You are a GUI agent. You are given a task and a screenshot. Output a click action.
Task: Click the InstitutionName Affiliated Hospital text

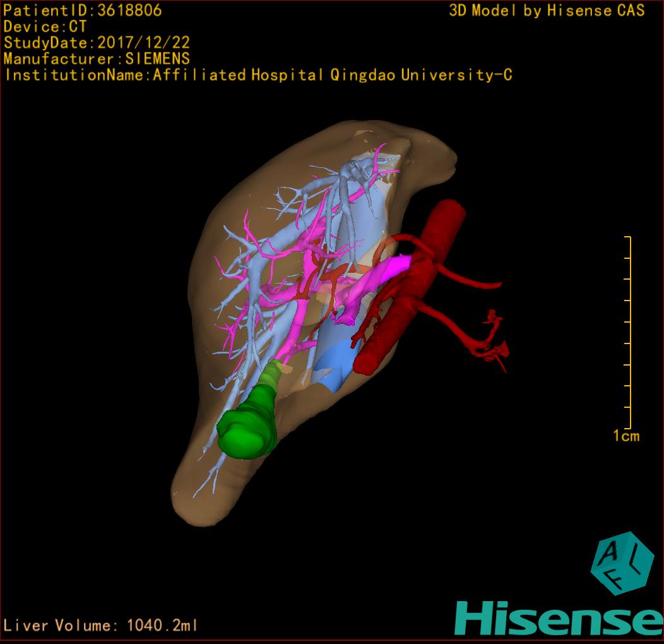pos(258,75)
